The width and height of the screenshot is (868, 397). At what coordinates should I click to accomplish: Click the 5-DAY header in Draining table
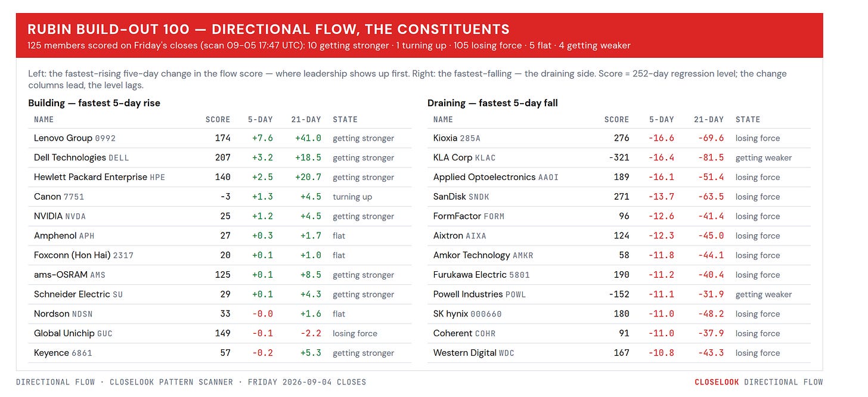tap(662, 119)
